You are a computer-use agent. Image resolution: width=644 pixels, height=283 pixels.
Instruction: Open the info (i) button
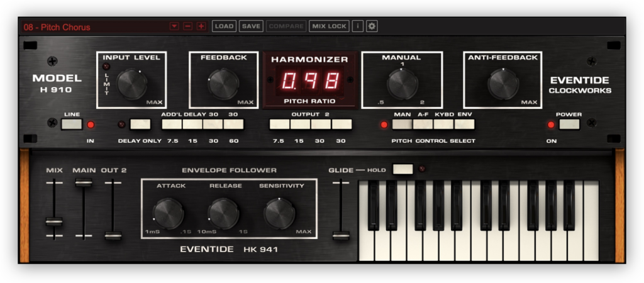(x=358, y=26)
